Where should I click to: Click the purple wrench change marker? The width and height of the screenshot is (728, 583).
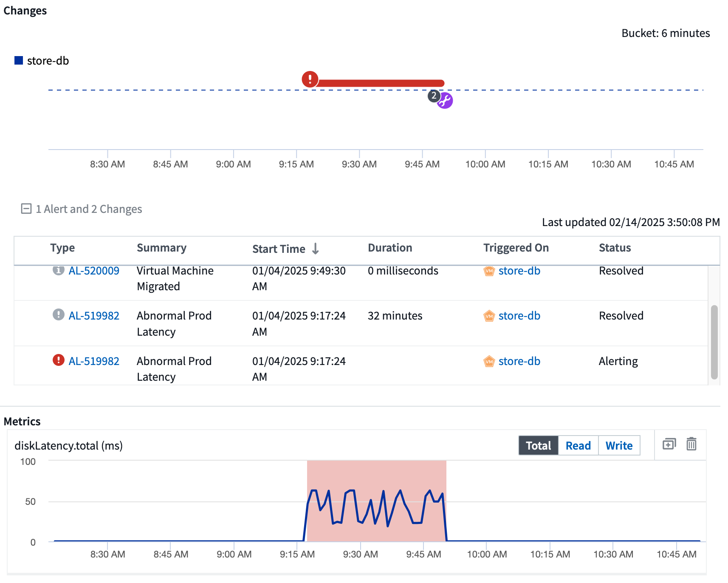click(x=446, y=101)
